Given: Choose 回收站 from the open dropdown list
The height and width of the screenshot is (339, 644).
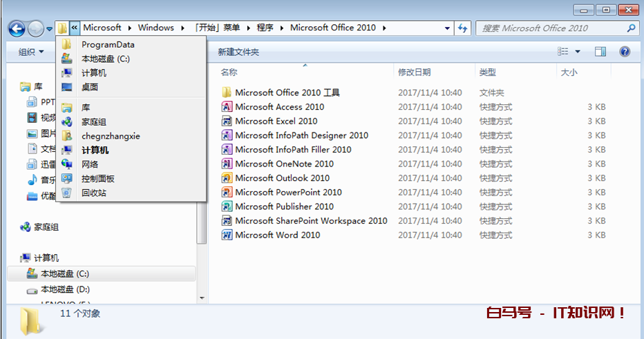Looking at the screenshot, I should (93, 193).
